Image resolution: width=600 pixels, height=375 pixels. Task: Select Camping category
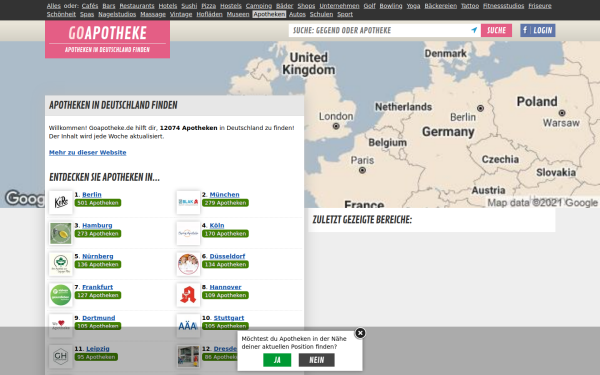coord(259,6)
